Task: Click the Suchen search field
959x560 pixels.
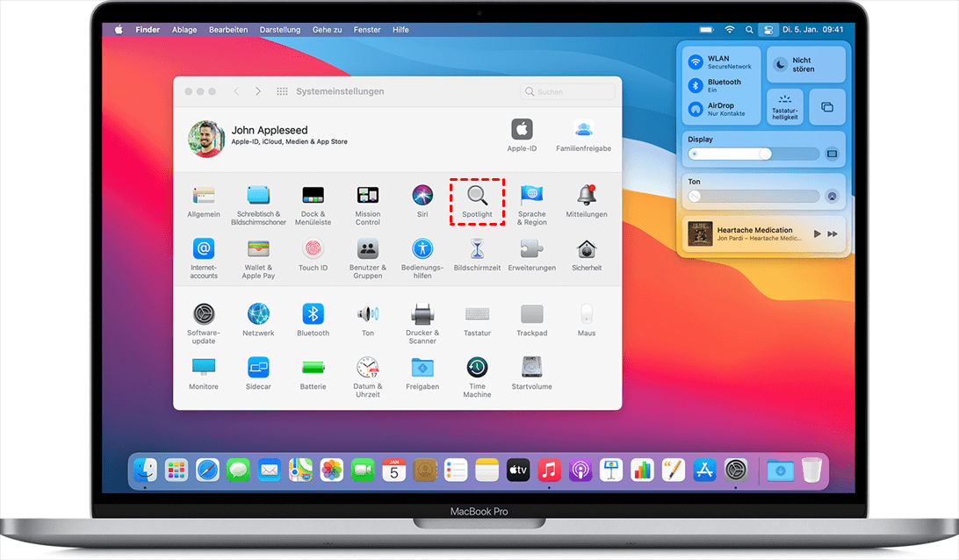Action: (x=569, y=91)
